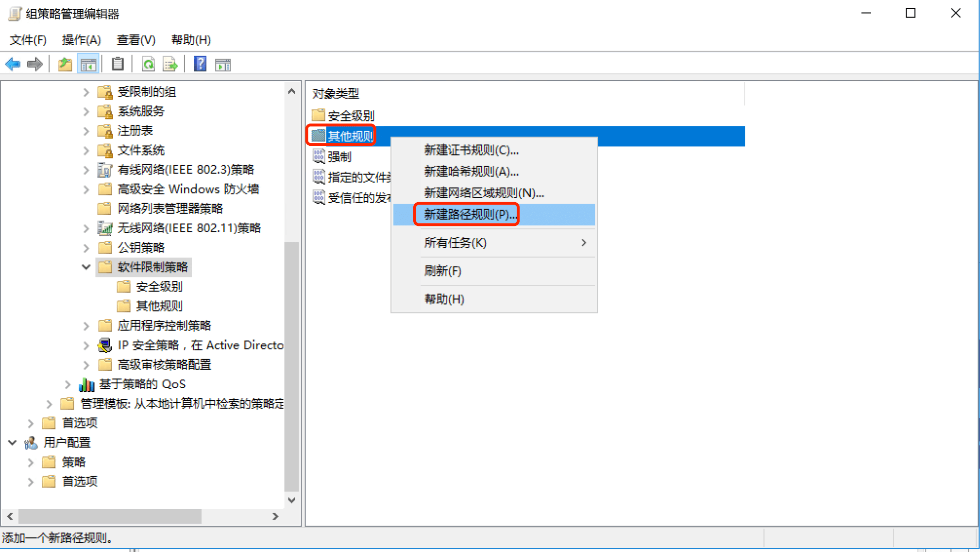Click tree vertical scrollbar up arrow

(292, 91)
